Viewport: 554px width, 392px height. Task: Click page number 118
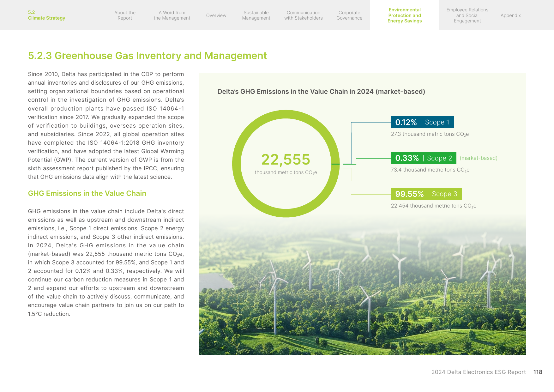click(x=538, y=372)
